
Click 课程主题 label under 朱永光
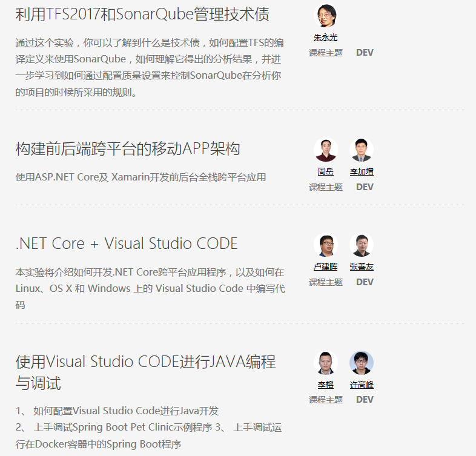pos(326,53)
